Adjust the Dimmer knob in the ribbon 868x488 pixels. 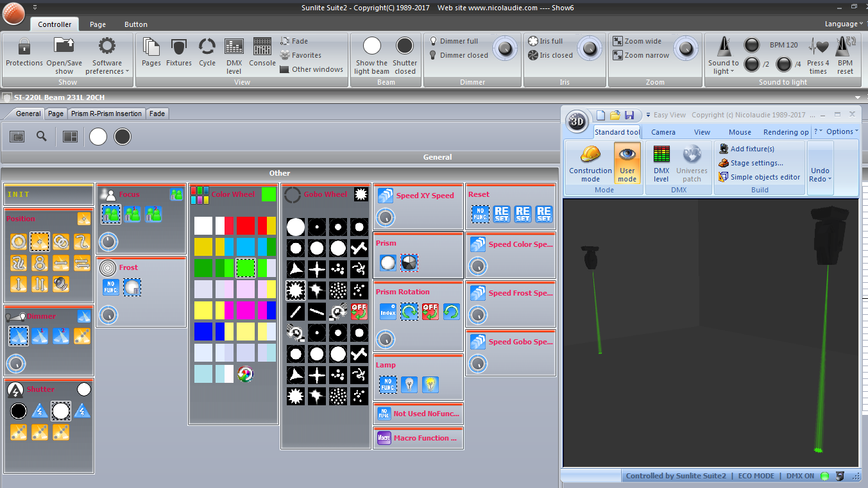pyautogui.click(x=506, y=47)
